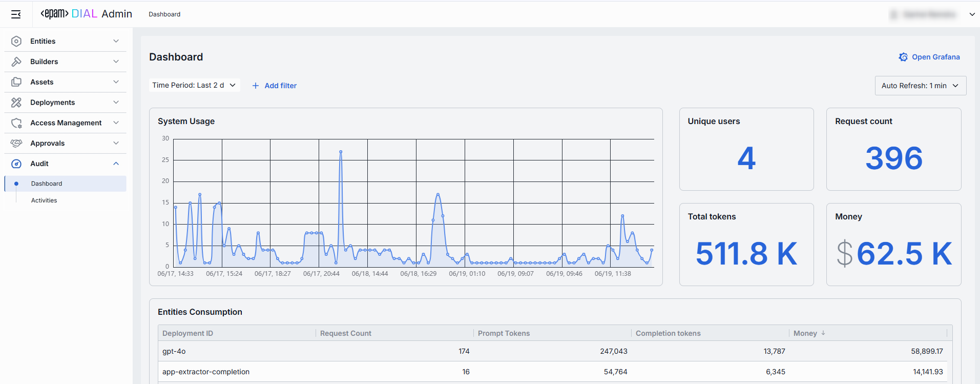Image resolution: width=980 pixels, height=384 pixels.
Task: Open the Auto Refresh dropdown
Action: 920,86
